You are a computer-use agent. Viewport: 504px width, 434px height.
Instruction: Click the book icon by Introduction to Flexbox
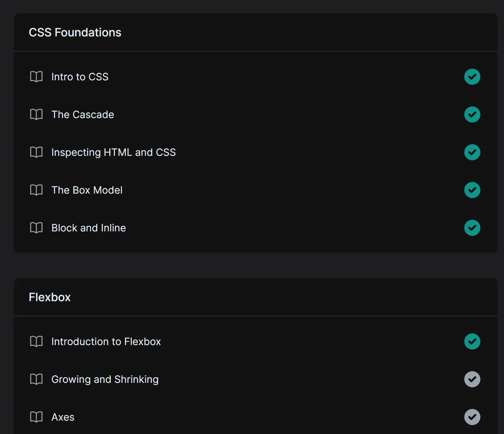click(x=36, y=342)
